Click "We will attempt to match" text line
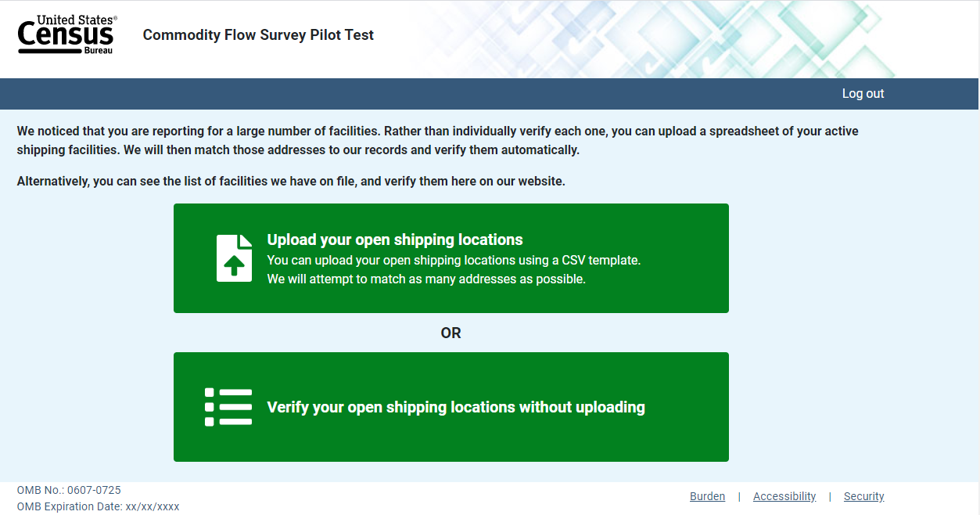 point(426,279)
